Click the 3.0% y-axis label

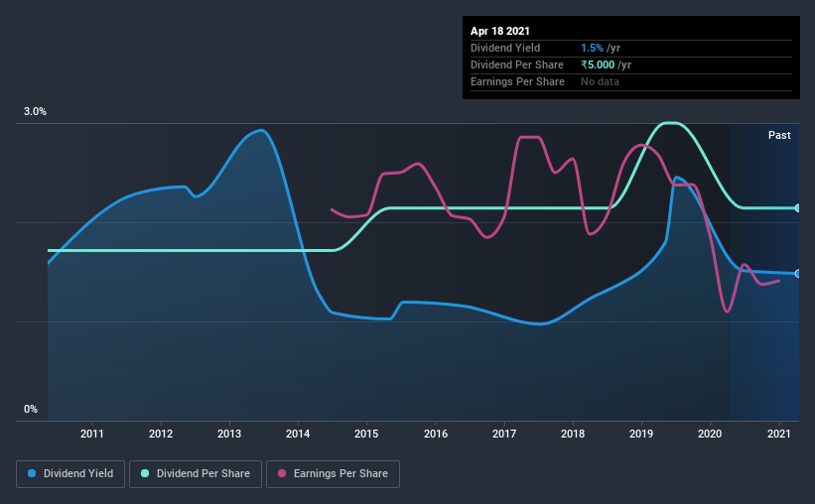tap(35, 112)
